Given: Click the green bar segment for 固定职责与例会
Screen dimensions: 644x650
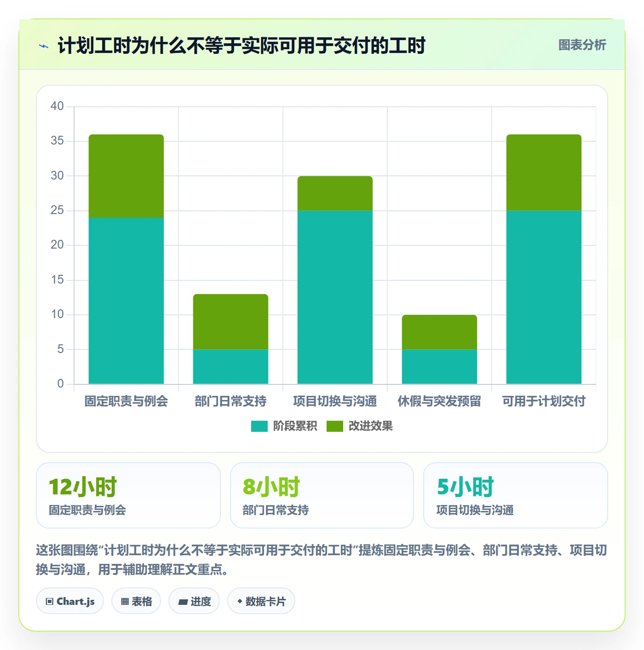Looking at the screenshot, I should [126, 176].
